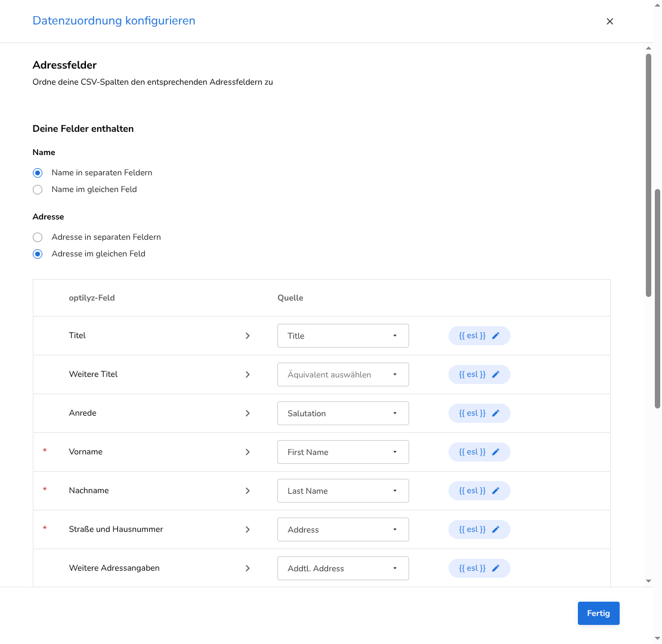662x644 pixels.
Task: Open the Titel source dropdown showing Title
Action: pos(343,336)
